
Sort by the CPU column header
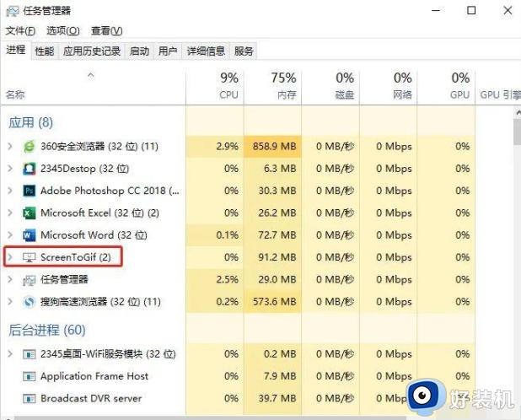(215, 87)
